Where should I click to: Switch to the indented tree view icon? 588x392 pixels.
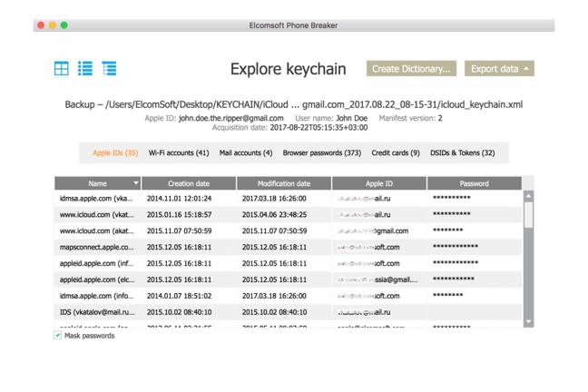tap(109, 69)
